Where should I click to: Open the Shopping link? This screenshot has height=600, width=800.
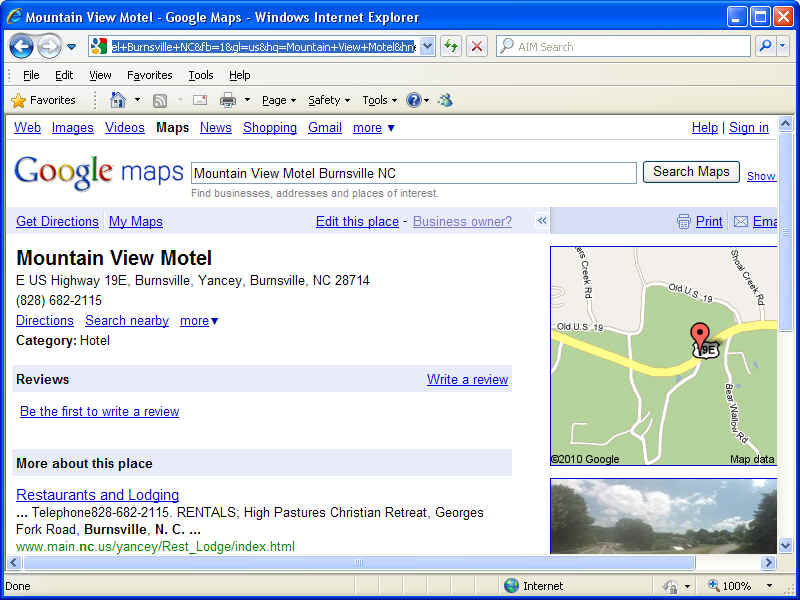pyautogui.click(x=269, y=128)
